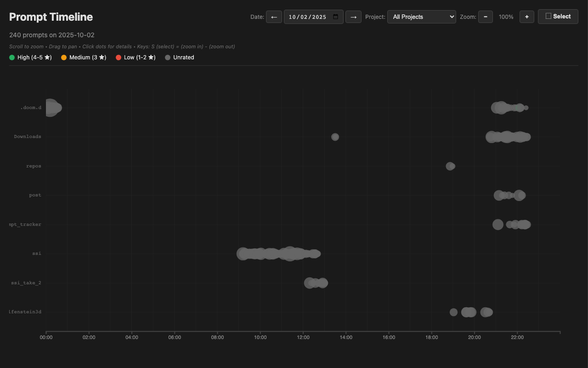Screen dimensions: 588x368
Task: Open the calendar picker icon in date field
Action: (x=336, y=17)
